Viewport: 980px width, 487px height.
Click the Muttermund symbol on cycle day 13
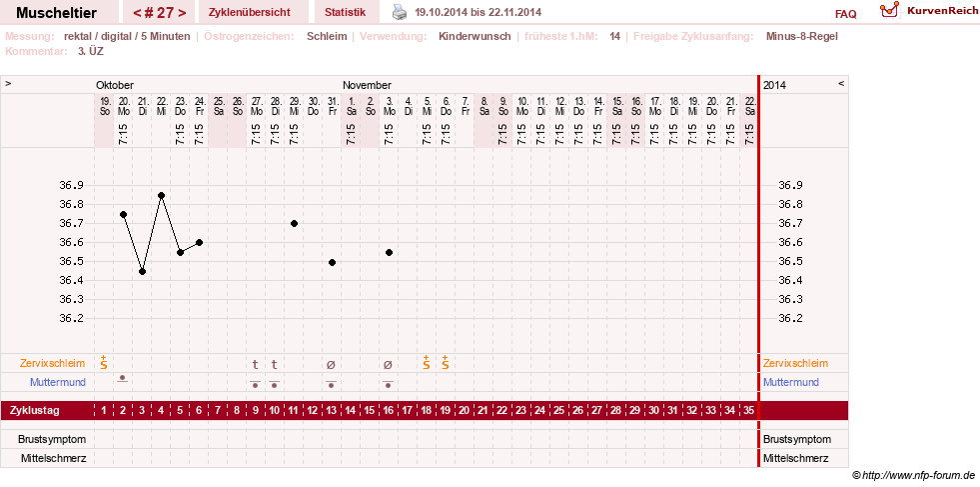tap(331, 384)
